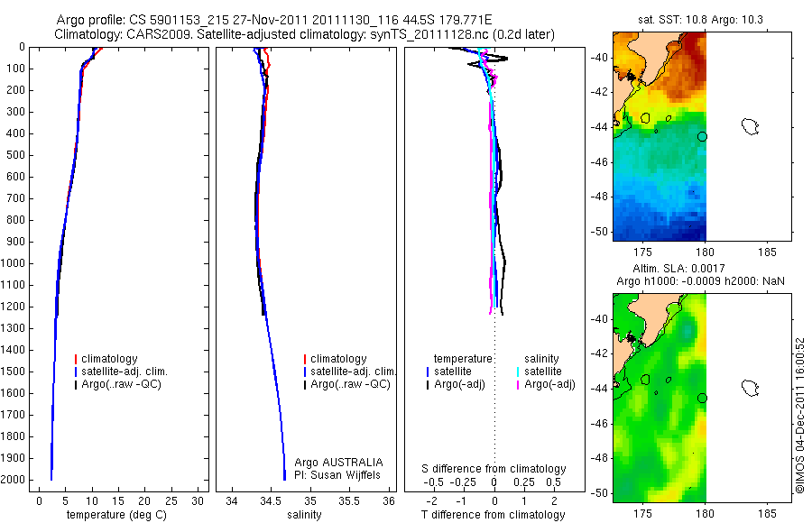The height and width of the screenshot is (523, 812).
Task: Click black Argo(..raw -QC) swatch in salinity legend
Action: (x=305, y=385)
